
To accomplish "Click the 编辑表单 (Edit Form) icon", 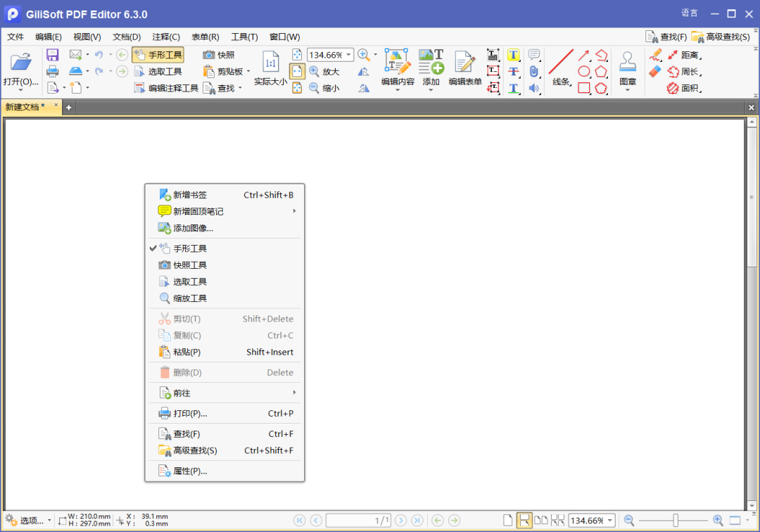I will [x=464, y=68].
